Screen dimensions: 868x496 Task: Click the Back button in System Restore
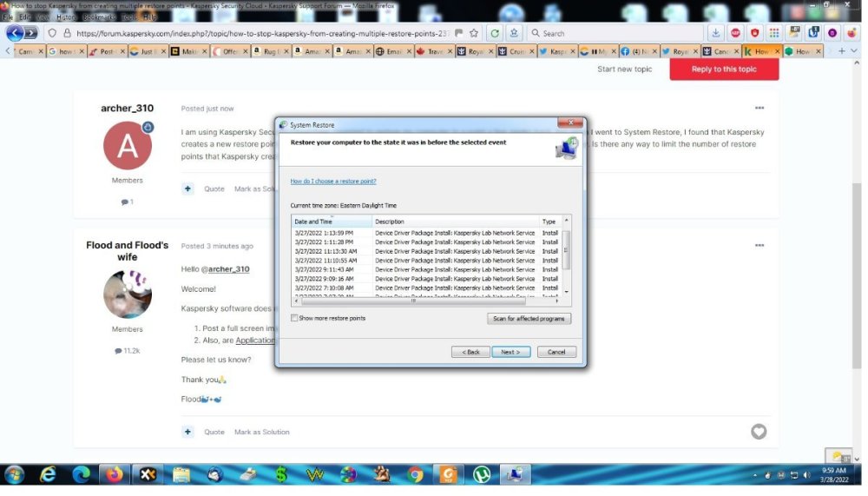coord(470,352)
